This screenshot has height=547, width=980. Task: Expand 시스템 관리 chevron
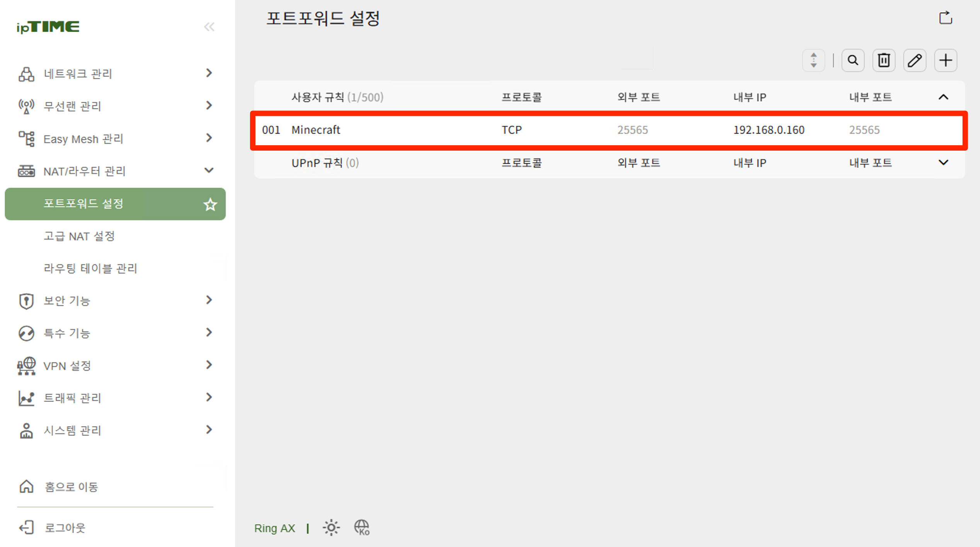tap(209, 430)
